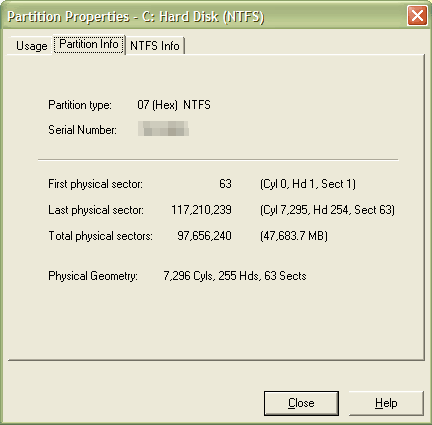Dismiss dialog with the red X button
The image size is (432, 425).
coord(417,16)
